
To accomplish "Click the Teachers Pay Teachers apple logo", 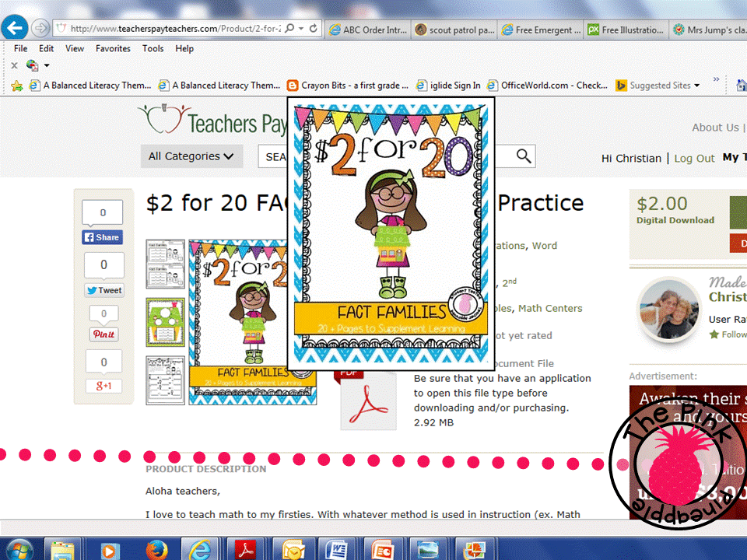I will pyautogui.click(x=165, y=119).
